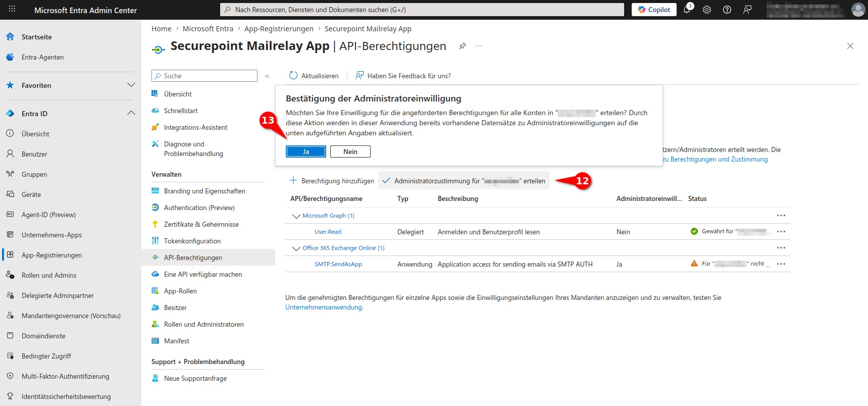868x406 pixels.
Task: Pin the API-Berechtigungen page
Action: point(462,46)
